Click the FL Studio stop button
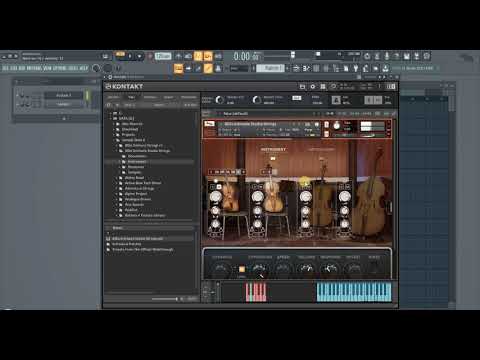Screen dimensions: 480x360 click(x=139, y=56)
